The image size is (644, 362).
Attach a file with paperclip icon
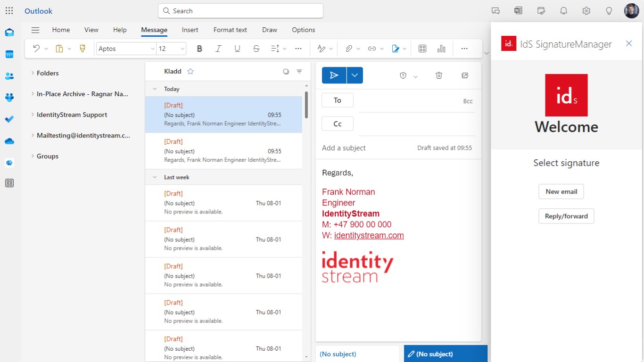349,49
